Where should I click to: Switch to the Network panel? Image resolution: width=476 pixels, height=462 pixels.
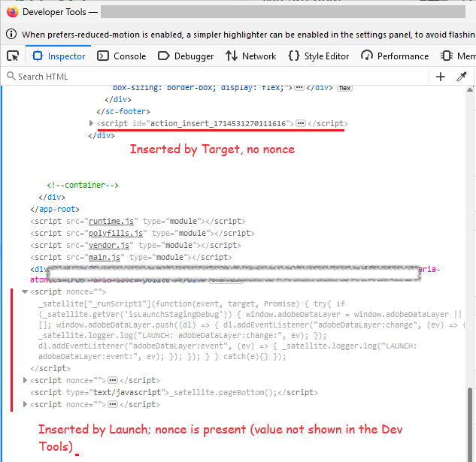[250, 56]
